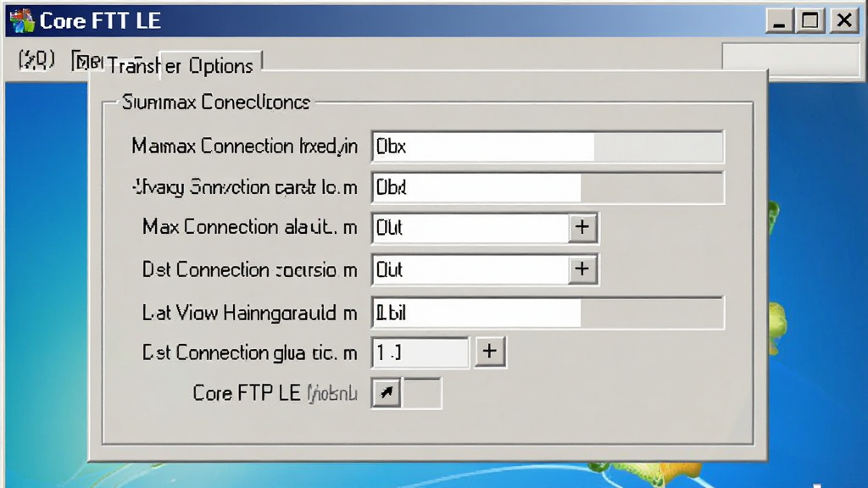This screenshot has height=488, width=868.
Task: Click the Core FTP LE label text
Action: 275,393
